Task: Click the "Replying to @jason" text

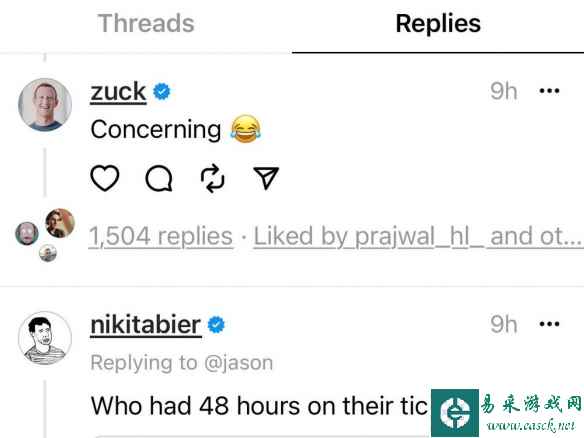Action: 182,363
